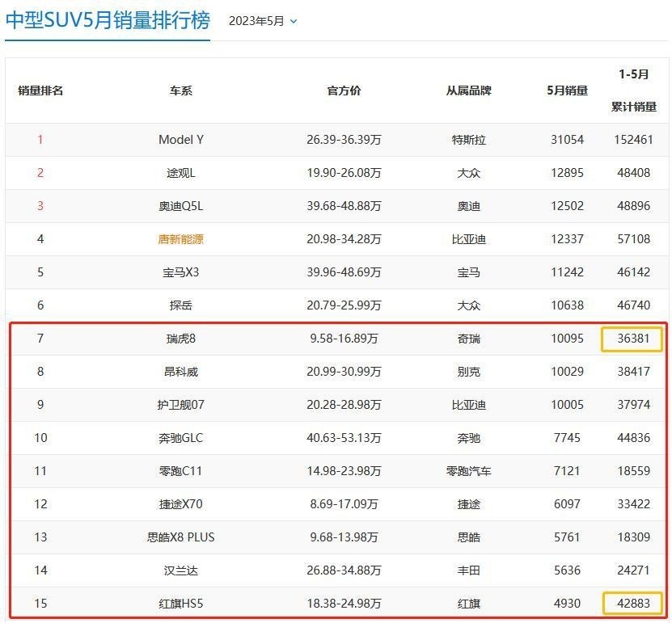This screenshot has width=672, height=623.
Task: Click May sales value 10095
Action: [x=567, y=339]
